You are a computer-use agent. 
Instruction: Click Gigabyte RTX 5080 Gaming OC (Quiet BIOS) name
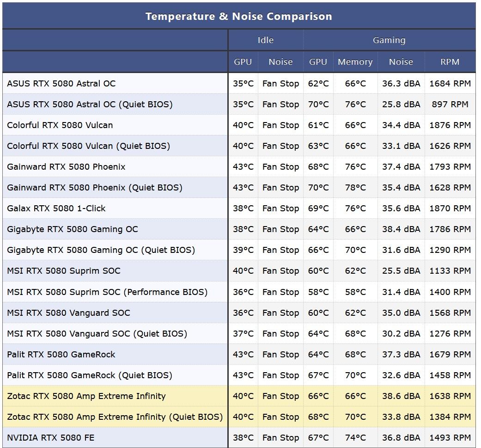click(101, 250)
